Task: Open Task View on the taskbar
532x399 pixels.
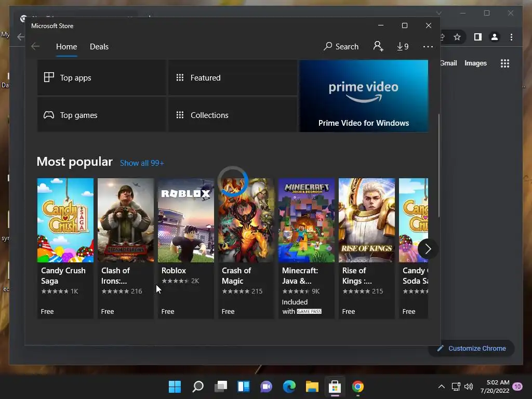Action: (x=221, y=387)
